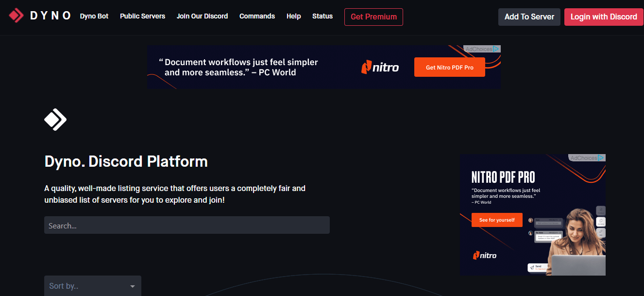The height and width of the screenshot is (296, 644).
Task: Open the Commands page
Action: tap(257, 17)
